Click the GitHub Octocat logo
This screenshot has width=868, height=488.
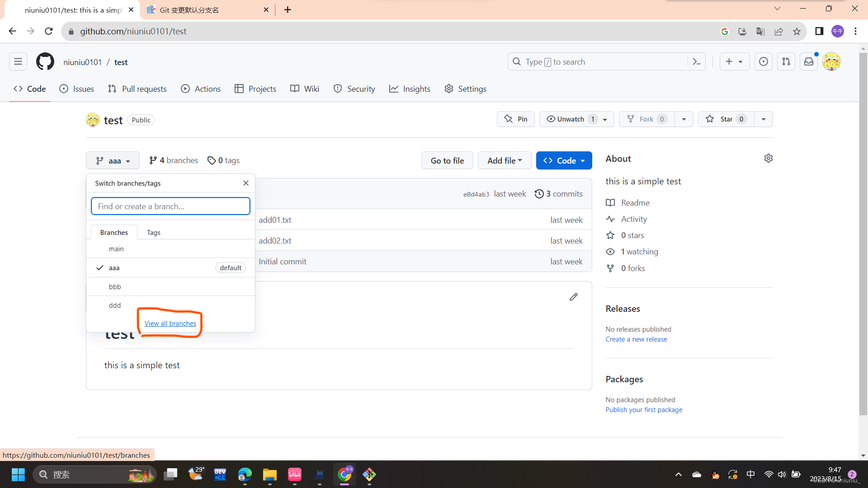(45, 62)
